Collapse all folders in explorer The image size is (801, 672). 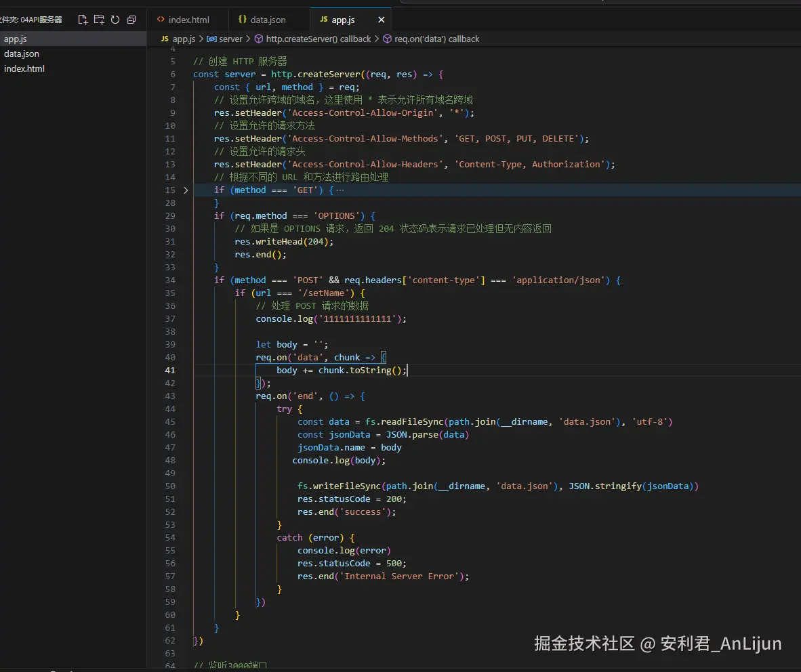[131, 20]
